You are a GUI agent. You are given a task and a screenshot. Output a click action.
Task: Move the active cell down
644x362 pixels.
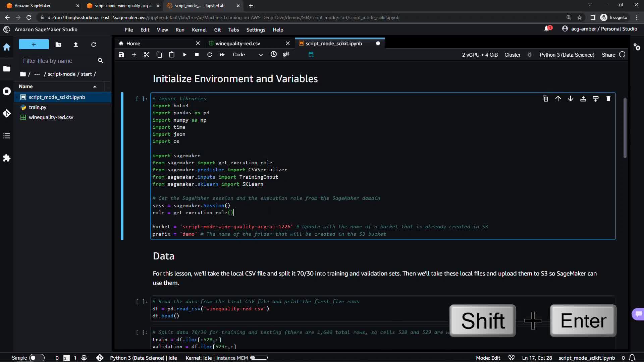571,99
